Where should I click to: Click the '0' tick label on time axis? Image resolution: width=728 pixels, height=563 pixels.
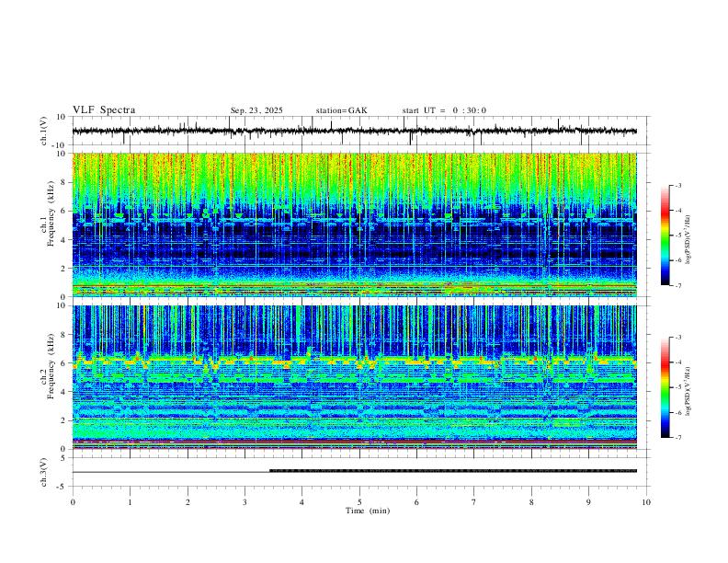[x=73, y=502]
